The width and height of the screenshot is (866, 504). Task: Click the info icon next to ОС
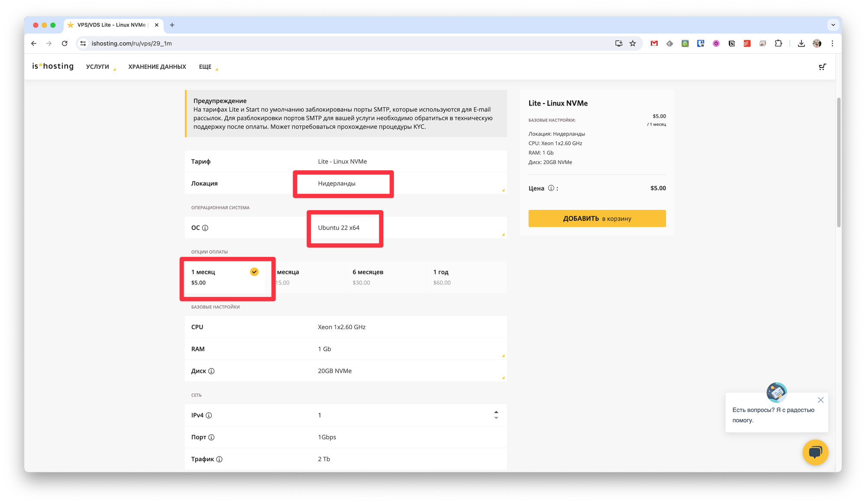[x=205, y=228]
